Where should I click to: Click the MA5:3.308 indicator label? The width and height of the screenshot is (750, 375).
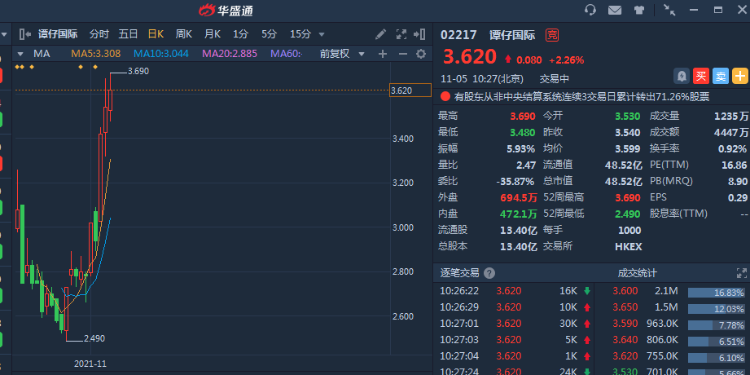click(x=96, y=54)
